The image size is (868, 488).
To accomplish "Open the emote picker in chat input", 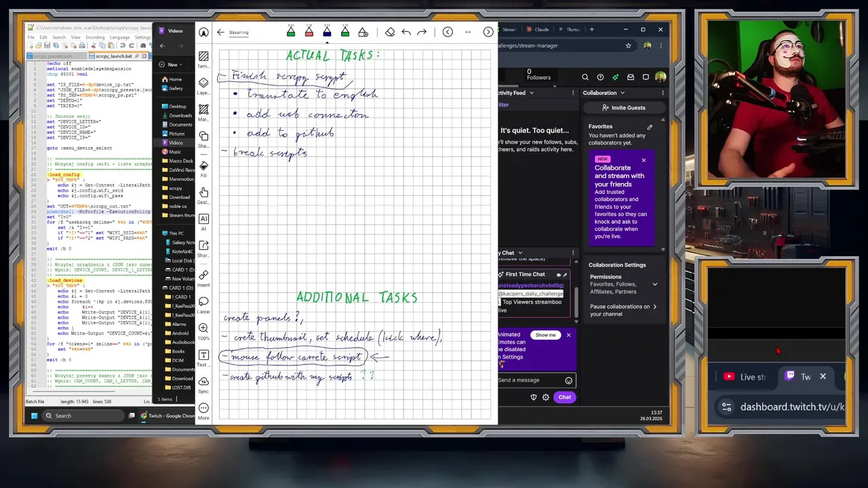I will tap(569, 380).
